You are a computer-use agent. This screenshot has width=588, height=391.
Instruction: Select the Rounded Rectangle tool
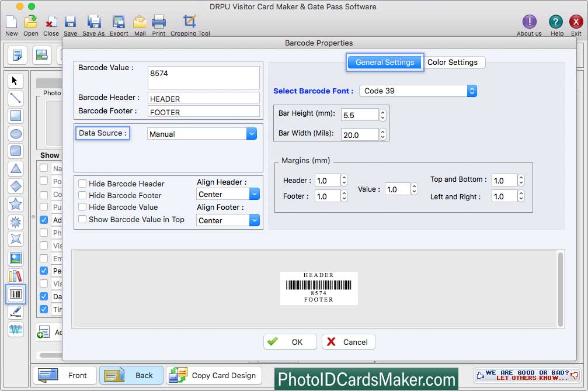15,151
